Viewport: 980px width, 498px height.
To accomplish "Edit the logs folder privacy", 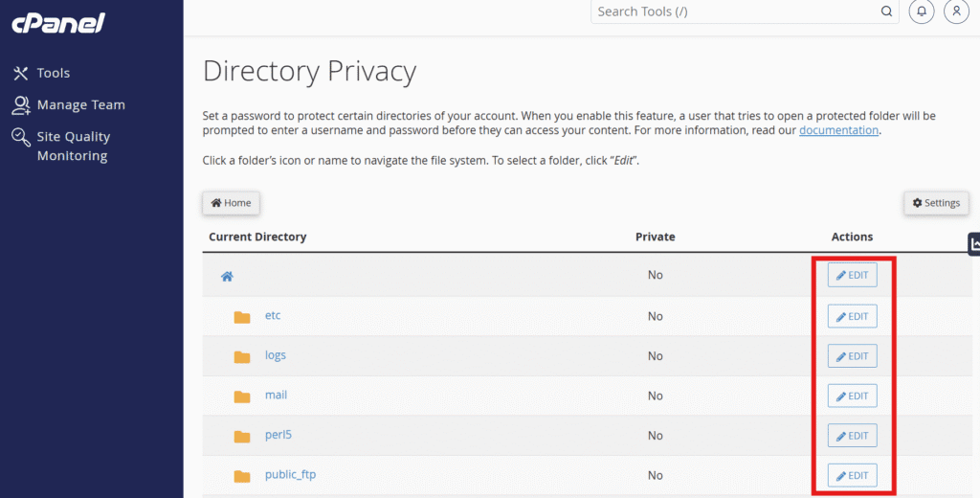I will coord(853,356).
